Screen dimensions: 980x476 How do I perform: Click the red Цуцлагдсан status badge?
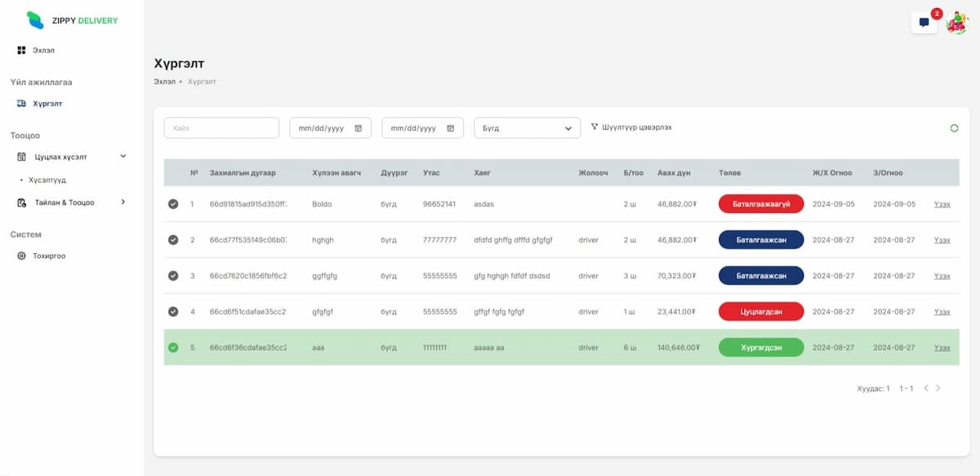[761, 312]
